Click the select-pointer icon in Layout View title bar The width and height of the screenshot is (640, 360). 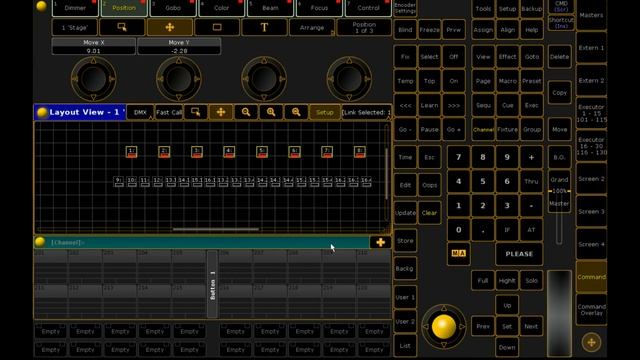point(196,112)
